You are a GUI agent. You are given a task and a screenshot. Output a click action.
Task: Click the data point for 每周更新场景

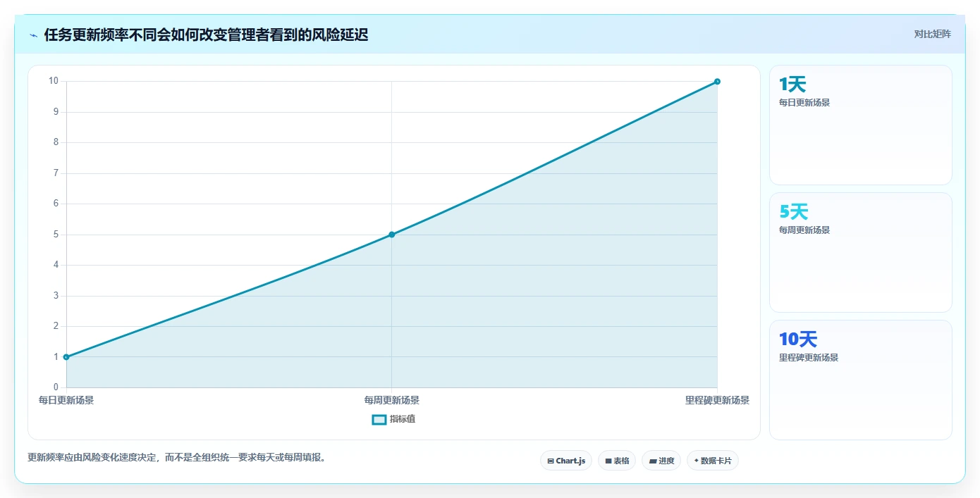(392, 235)
